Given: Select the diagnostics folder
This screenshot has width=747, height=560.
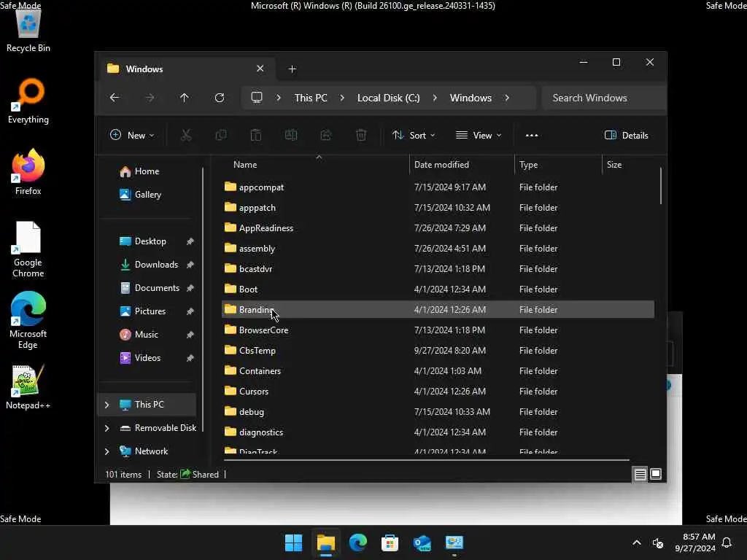Looking at the screenshot, I should pos(438,432).
